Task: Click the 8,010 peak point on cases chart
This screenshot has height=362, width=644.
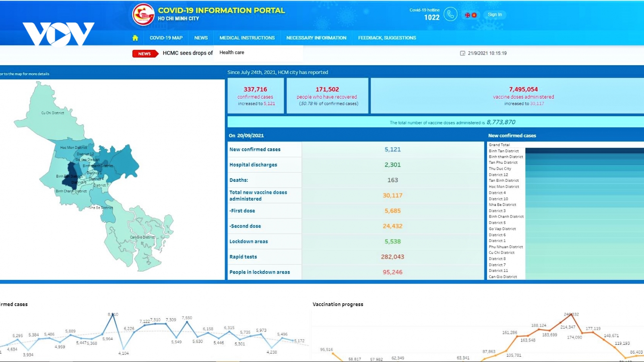Action: (113, 315)
